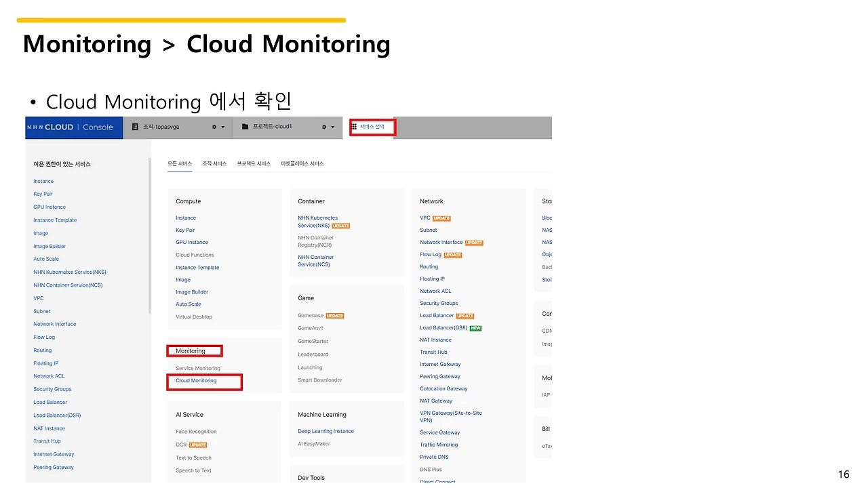Open Security Groups in the Network card

439,303
